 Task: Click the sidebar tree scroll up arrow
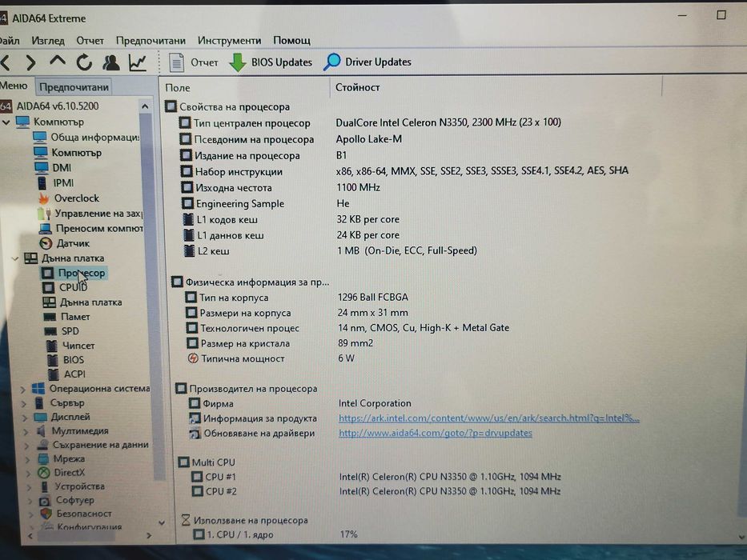tap(145, 106)
